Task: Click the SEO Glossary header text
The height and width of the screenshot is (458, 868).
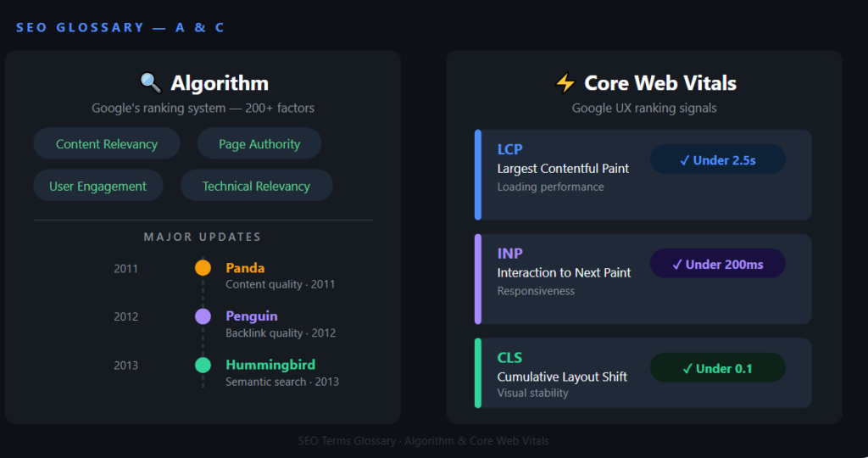Action: [x=120, y=28]
